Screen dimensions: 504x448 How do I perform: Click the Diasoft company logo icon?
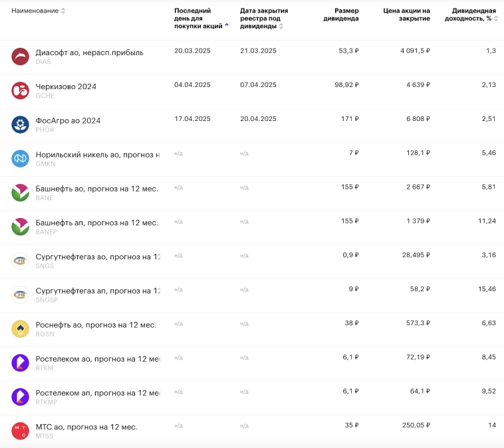[20, 56]
